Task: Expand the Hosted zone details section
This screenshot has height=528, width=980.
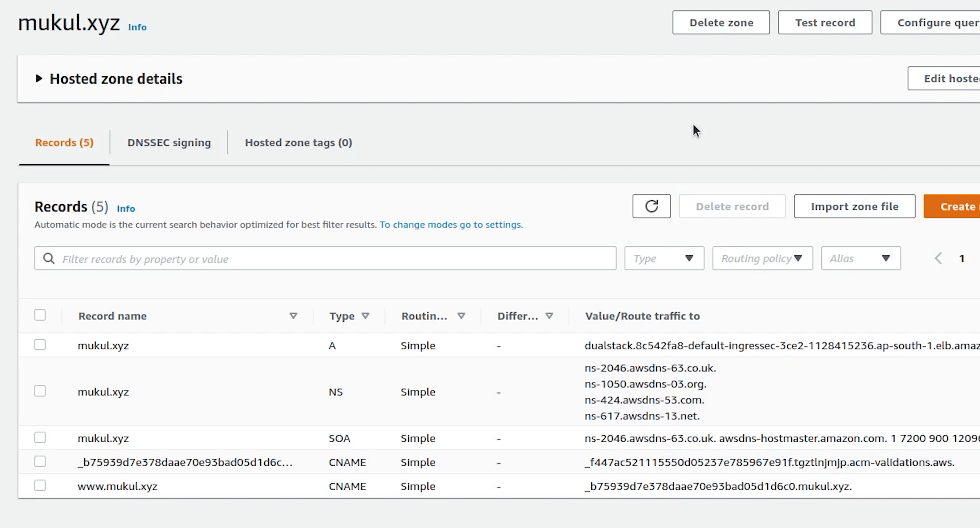Action: tap(39, 78)
